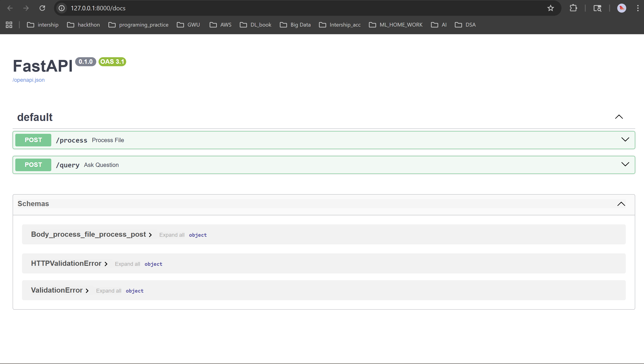Click the tab search icon near profile
The image size is (644, 364).
pyautogui.click(x=597, y=8)
